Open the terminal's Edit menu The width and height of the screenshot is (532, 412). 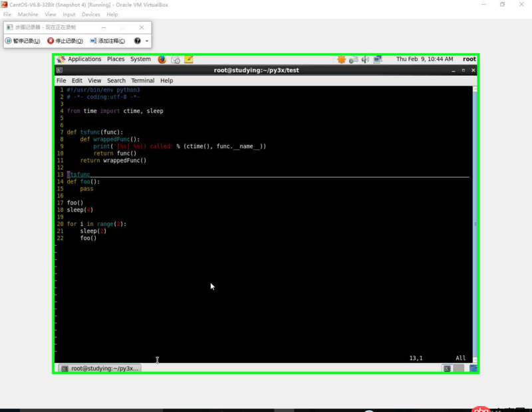pos(77,80)
